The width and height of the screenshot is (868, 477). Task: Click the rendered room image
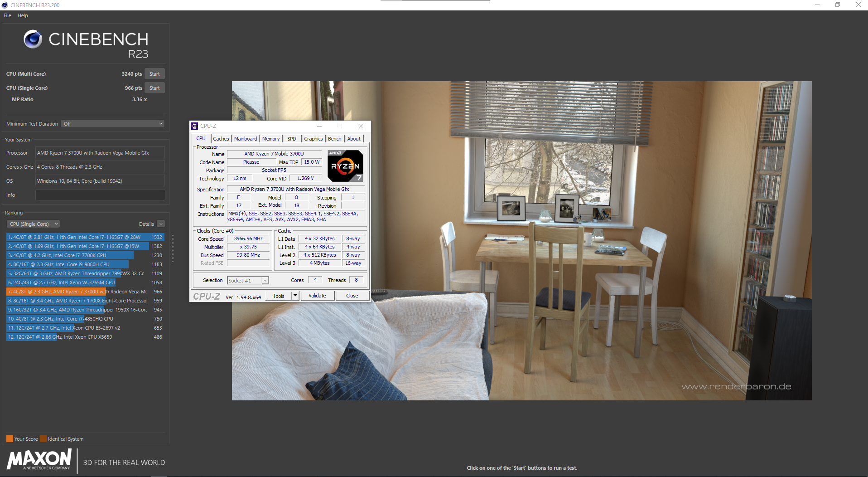point(521,241)
